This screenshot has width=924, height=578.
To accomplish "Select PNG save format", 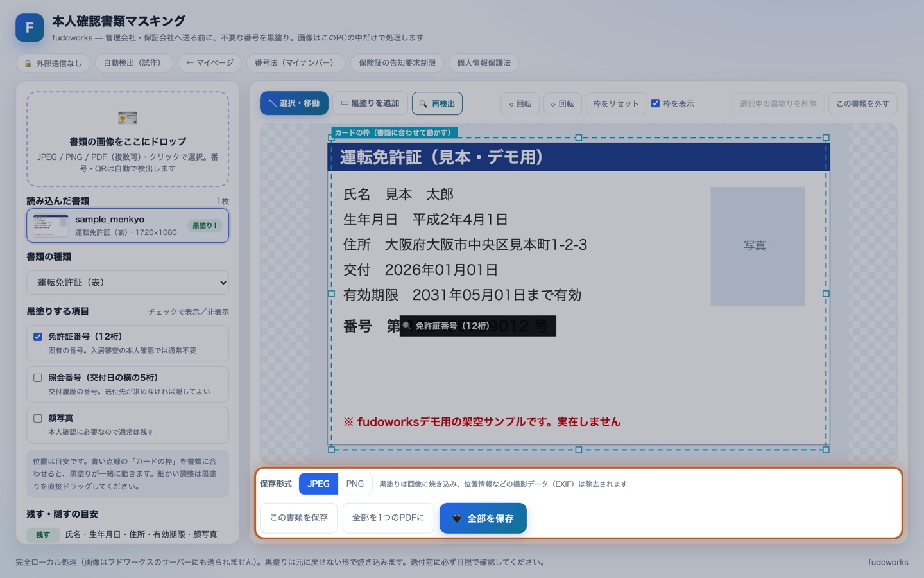I will (355, 484).
